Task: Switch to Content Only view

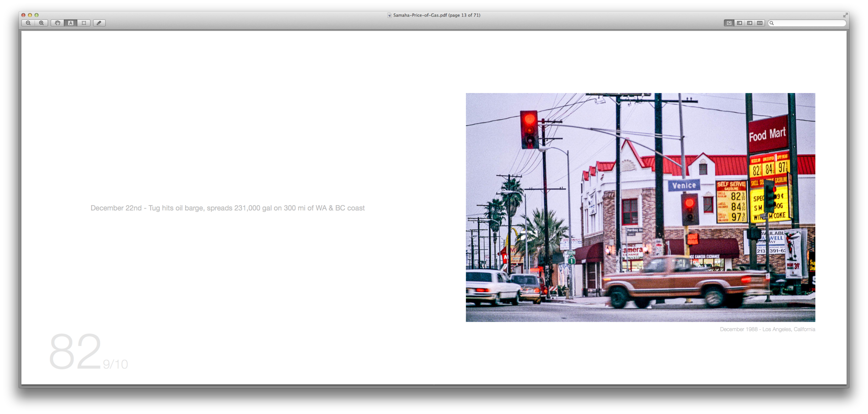Action: tap(729, 23)
